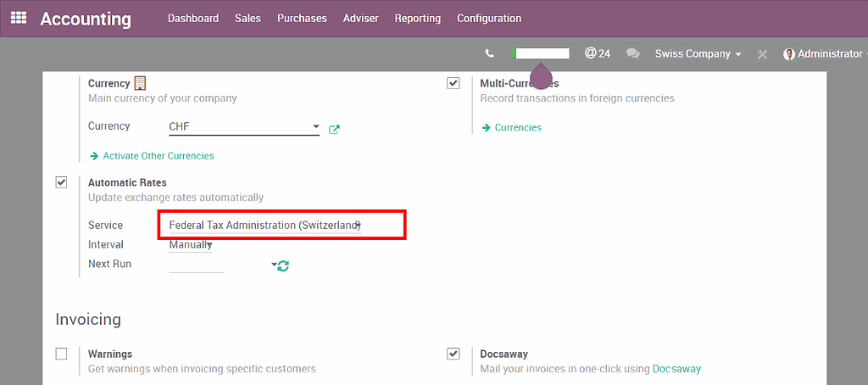
Task: Disable the Multi-Currencies checkbox
Action: tap(453, 83)
